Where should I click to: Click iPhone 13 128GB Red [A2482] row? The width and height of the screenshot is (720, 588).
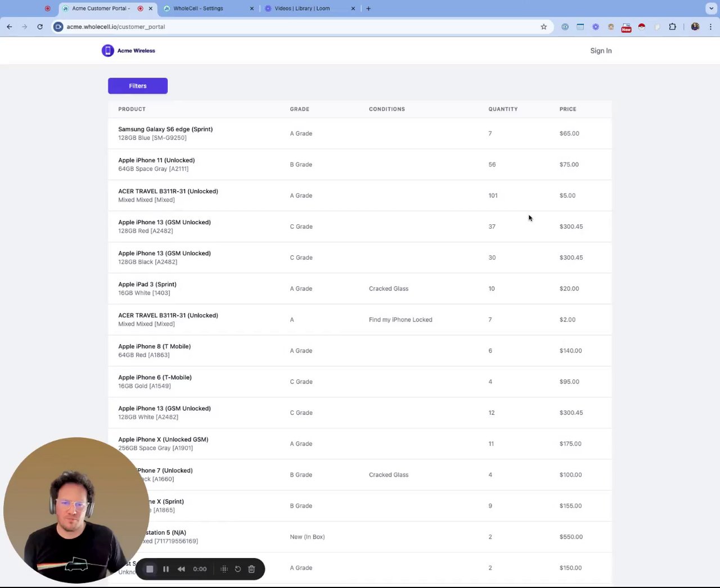359,227
